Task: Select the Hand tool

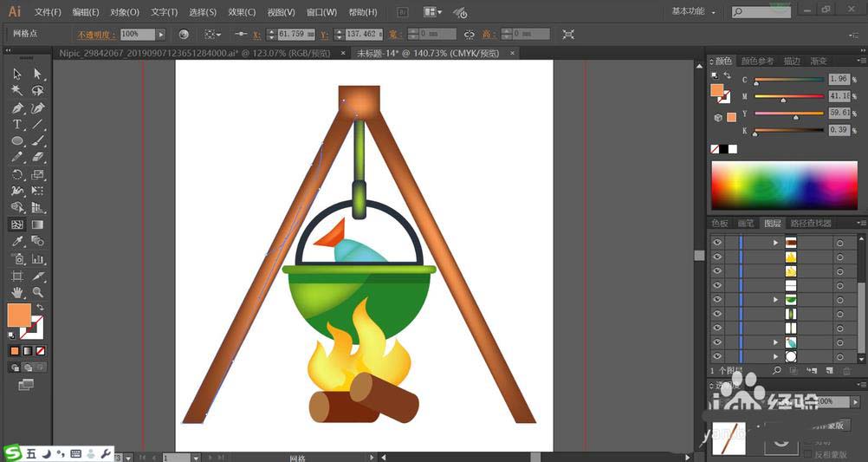Action: click(17, 292)
